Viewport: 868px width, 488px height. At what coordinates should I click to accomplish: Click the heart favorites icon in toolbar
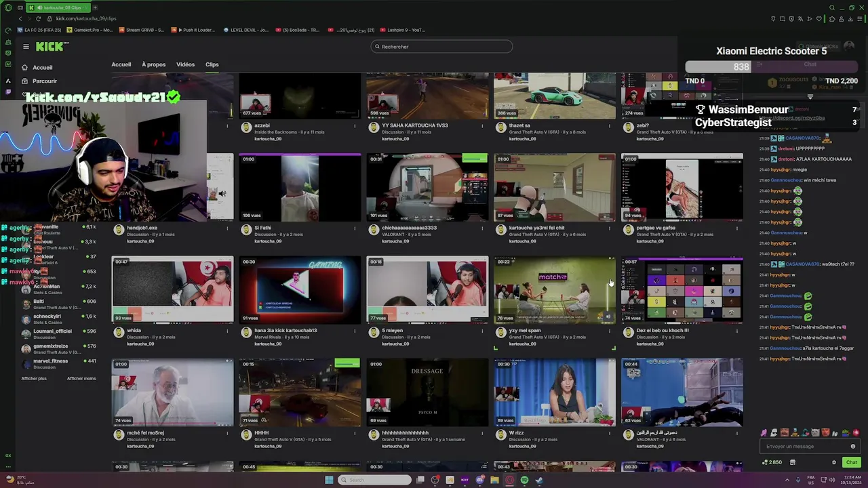coord(818,19)
